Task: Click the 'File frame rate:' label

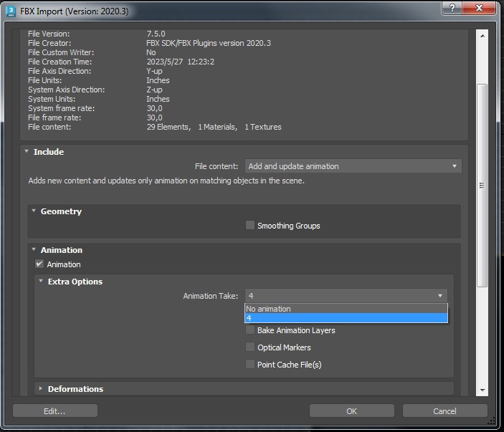Action: (x=54, y=117)
